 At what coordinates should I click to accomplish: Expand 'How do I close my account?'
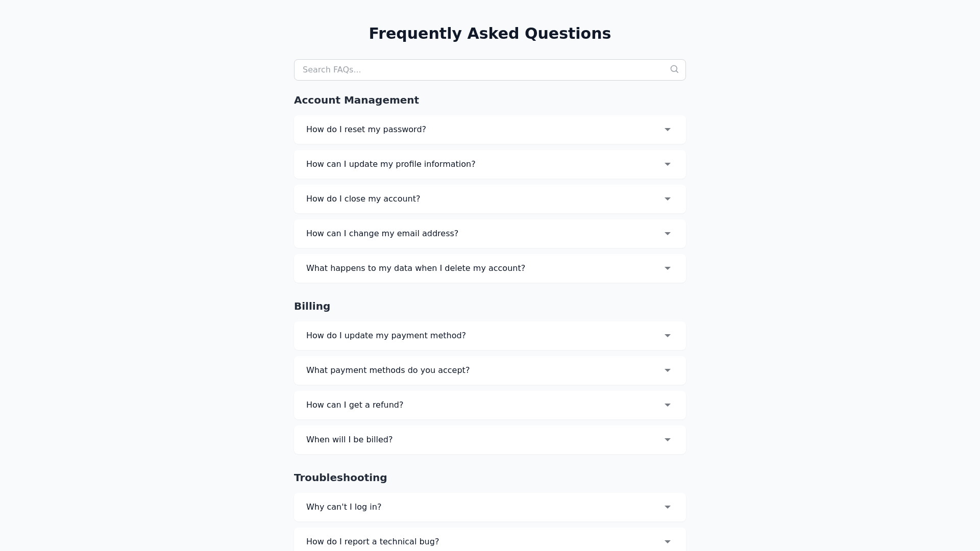[363, 199]
